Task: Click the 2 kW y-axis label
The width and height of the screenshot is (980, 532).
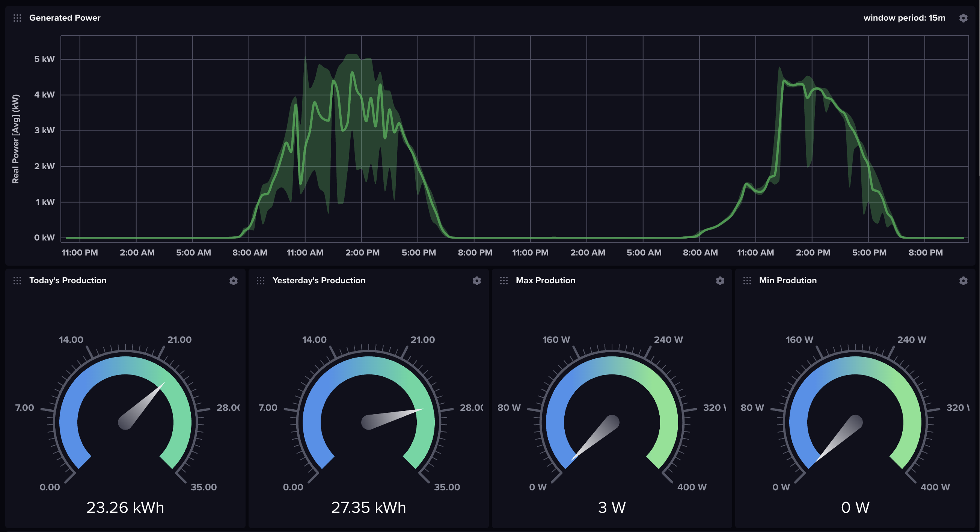Action: 45,166
